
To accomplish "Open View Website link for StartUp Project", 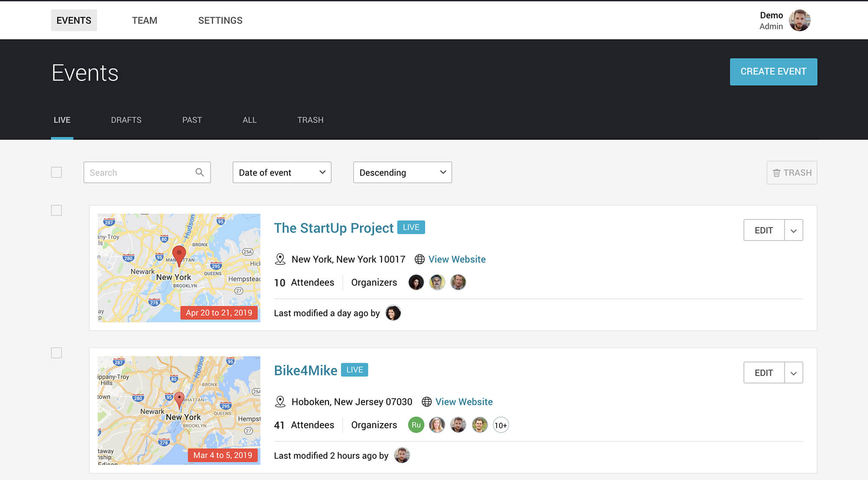I will coord(457,259).
